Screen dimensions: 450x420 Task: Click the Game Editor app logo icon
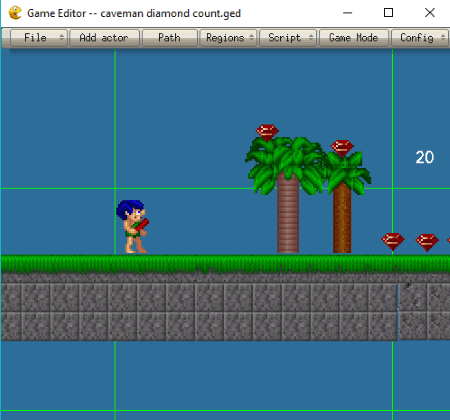tap(15, 13)
